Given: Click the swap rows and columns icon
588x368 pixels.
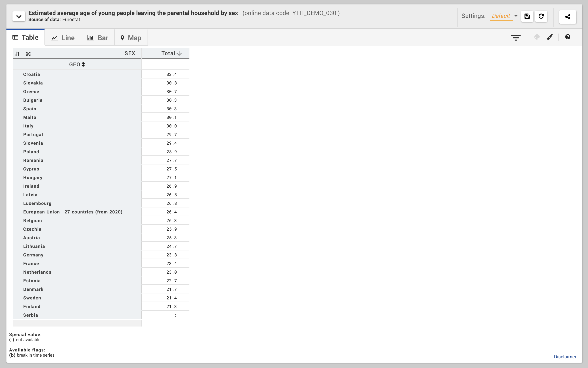Looking at the screenshot, I should [x=17, y=54].
